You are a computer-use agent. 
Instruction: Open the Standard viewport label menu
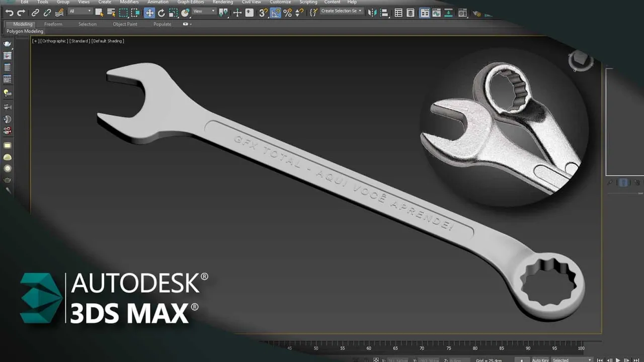pyautogui.click(x=79, y=41)
